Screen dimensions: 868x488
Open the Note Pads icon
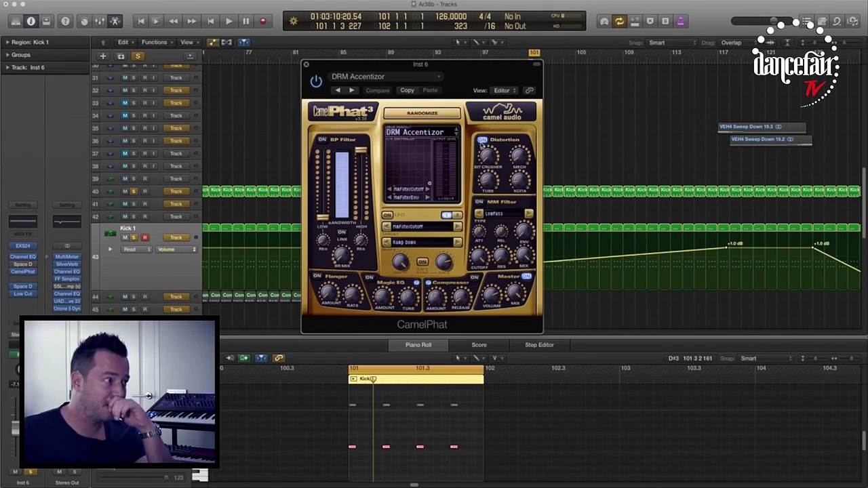(x=822, y=22)
